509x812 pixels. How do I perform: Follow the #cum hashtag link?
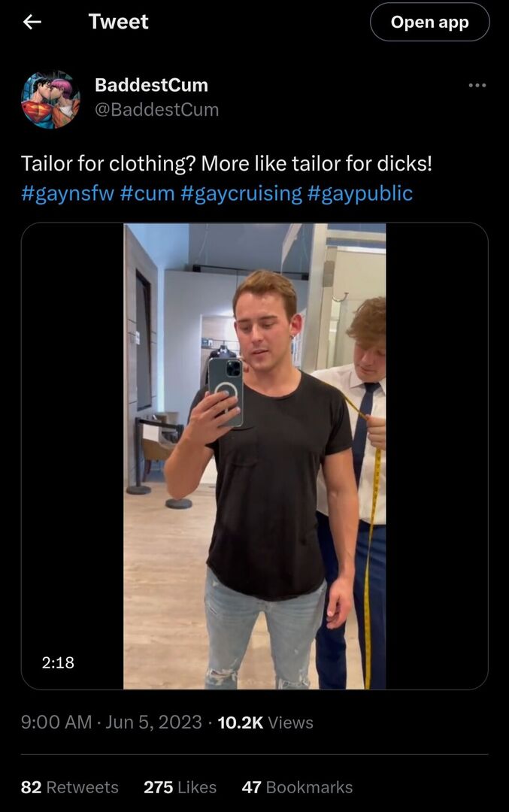pyautogui.click(x=147, y=193)
